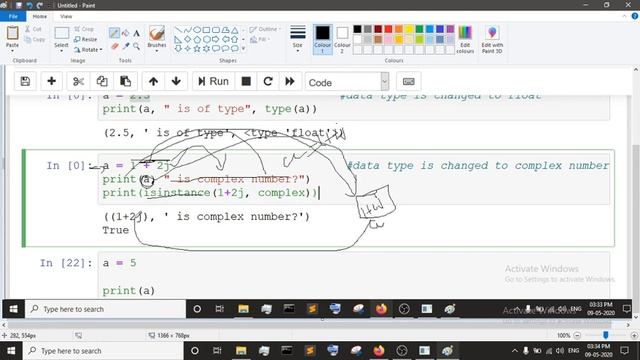This screenshot has height=360, width=640.
Task: Pick the Diamond shape in Shapes gallery
Action: coord(187,40)
